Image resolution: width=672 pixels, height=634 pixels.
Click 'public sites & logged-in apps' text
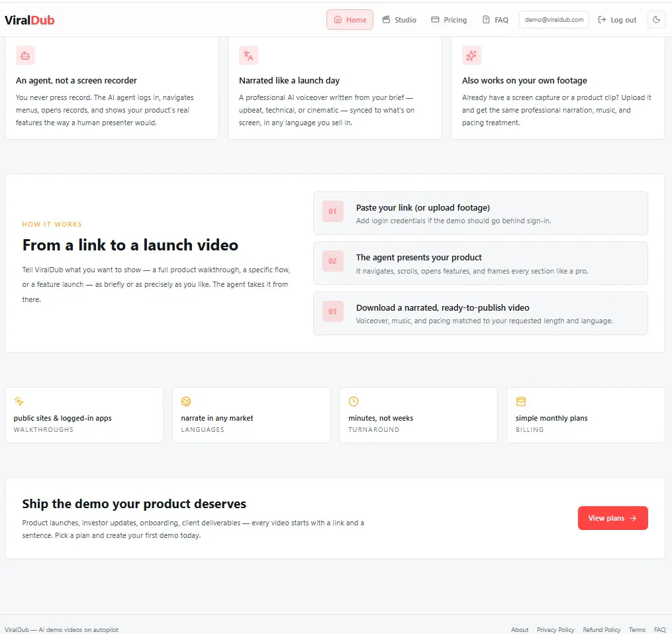[x=63, y=418]
